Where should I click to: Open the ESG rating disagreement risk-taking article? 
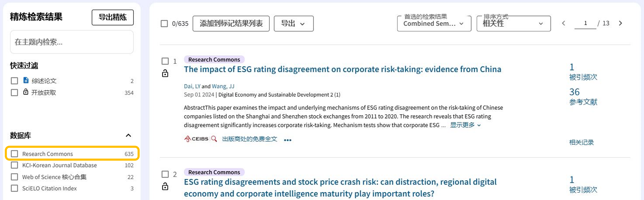(x=342, y=69)
